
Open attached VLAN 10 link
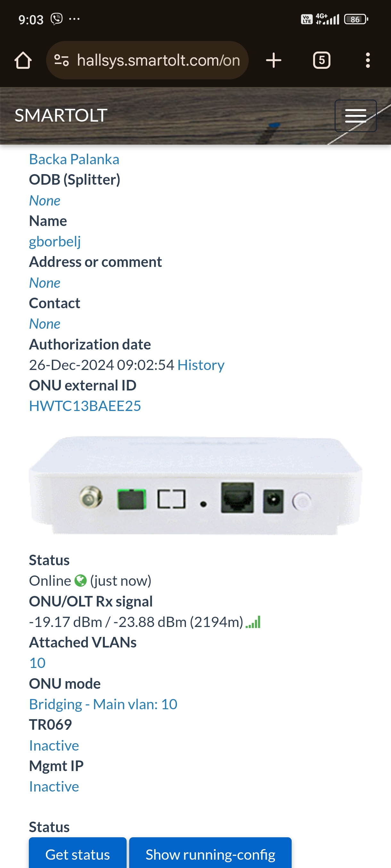[x=37, y=663]
